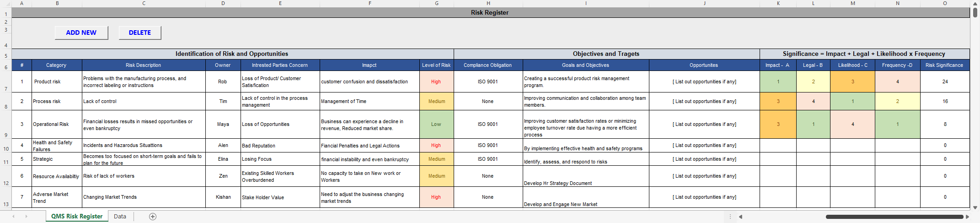Select column J header

point(704,3)
